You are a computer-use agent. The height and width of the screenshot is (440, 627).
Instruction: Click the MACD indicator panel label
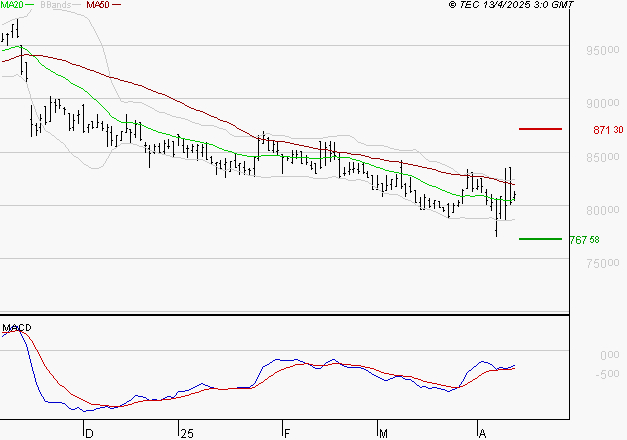click(x=16, y=327)
